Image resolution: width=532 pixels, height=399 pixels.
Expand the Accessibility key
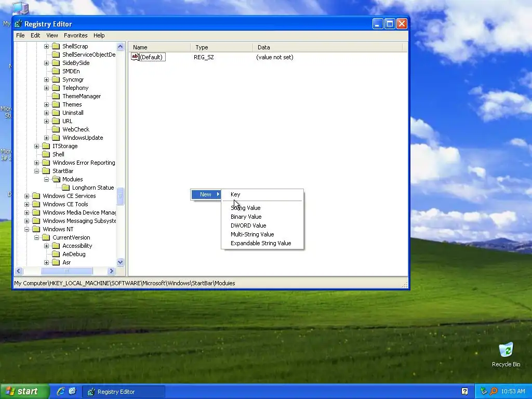(x=46, y=246)
